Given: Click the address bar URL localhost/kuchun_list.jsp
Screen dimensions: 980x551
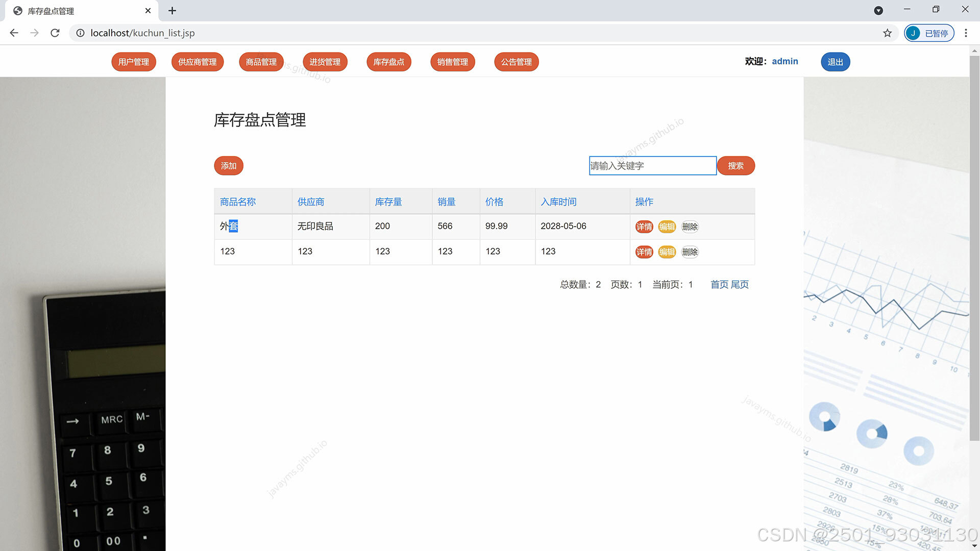Looking at the screenshot, I should click(x=142, y=33).
